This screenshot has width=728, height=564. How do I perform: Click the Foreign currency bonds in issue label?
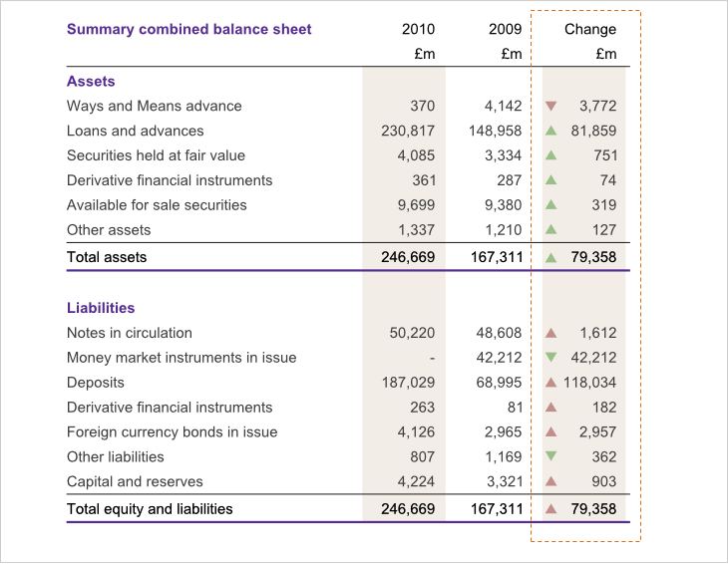point(172,432)
